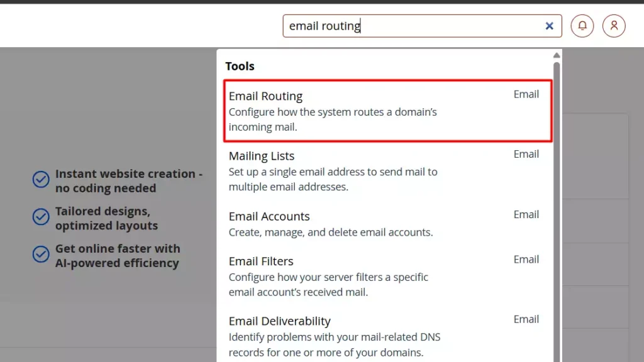Open notifications bell icon

[582, 26]
